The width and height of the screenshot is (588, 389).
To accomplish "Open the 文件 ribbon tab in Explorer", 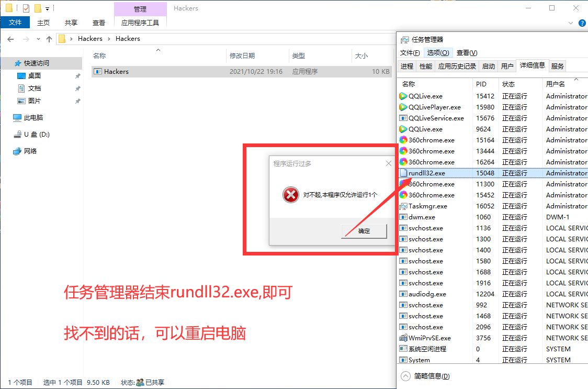I will [x=16, y=23].
